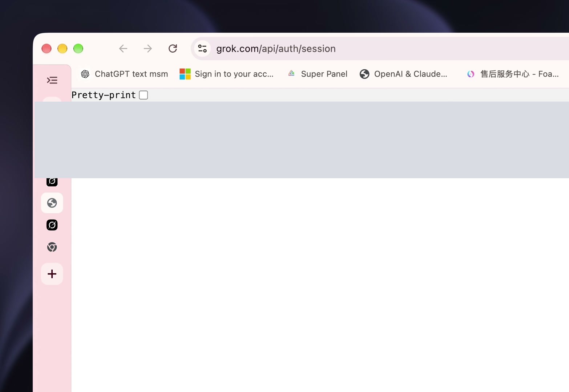Reload the grok.com page

(x=173, y=48)
